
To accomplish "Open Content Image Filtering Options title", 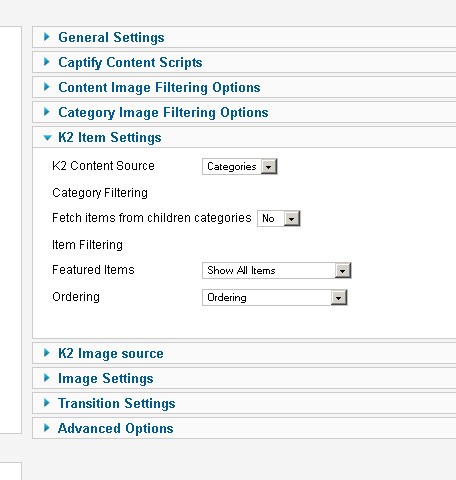I will (x=159, y=88).
